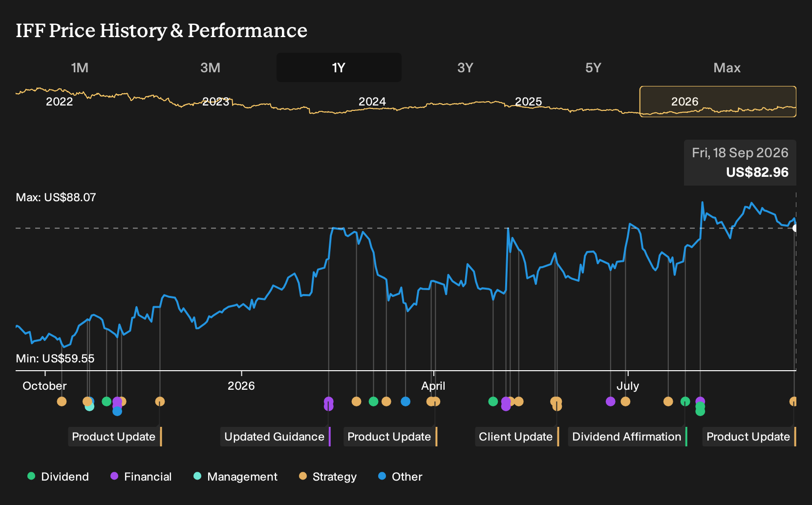Open Product Update label right of Updated Guidance
This screenshot has width=812, height=505.
coord(390,437)
